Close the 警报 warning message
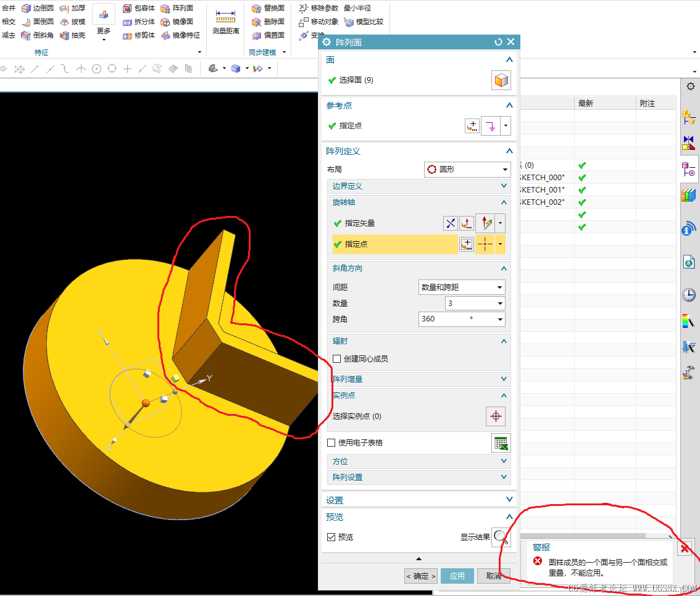The width and height of the screenshot is (700, 596). point(685,548)
